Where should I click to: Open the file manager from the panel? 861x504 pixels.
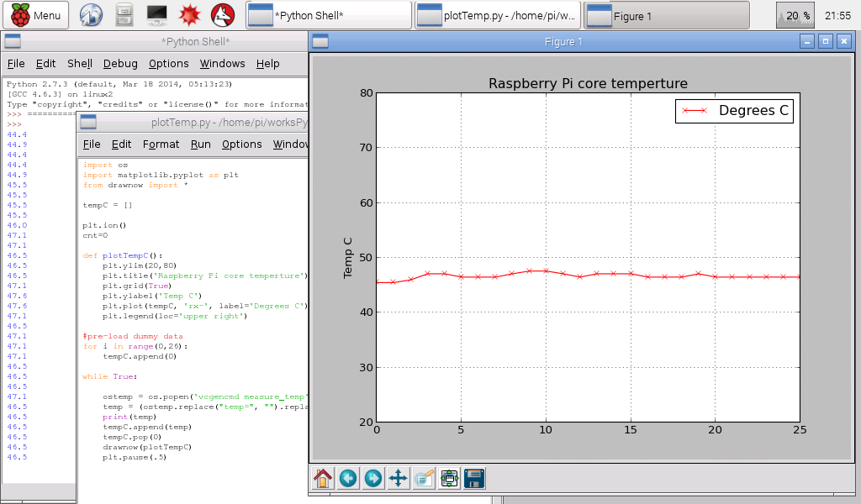click(x=124, y=15)
